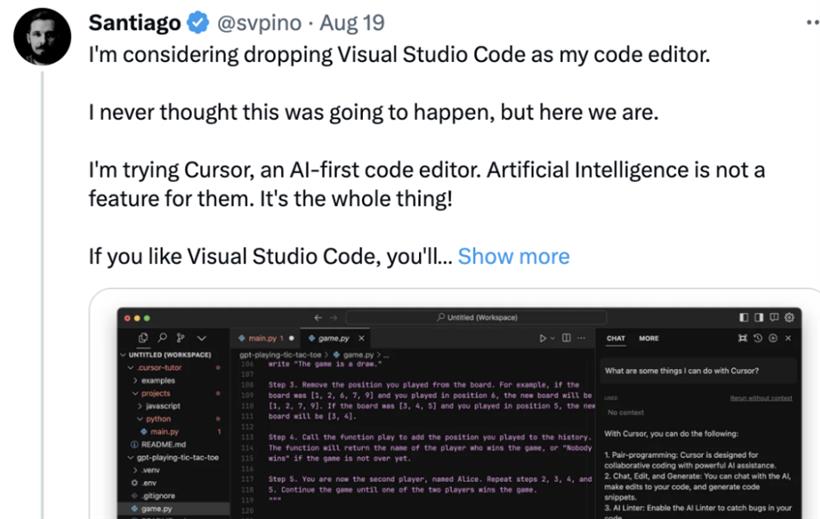Click the Split Editor icon
The width and height of the screenshot is (820, 519).
click(x=566, y=338)
